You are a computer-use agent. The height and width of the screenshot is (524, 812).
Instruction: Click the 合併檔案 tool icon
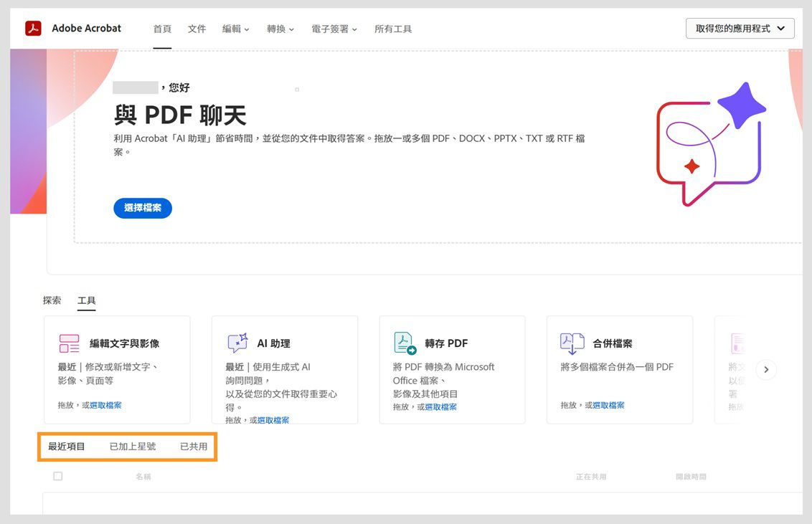click(571, 343)
